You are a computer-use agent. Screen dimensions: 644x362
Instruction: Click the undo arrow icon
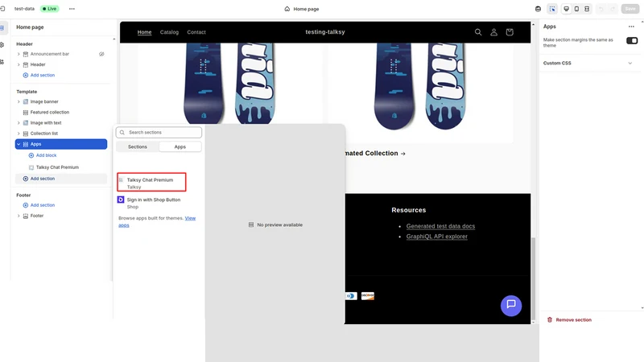pyautogui.click(x=601, y=9)
